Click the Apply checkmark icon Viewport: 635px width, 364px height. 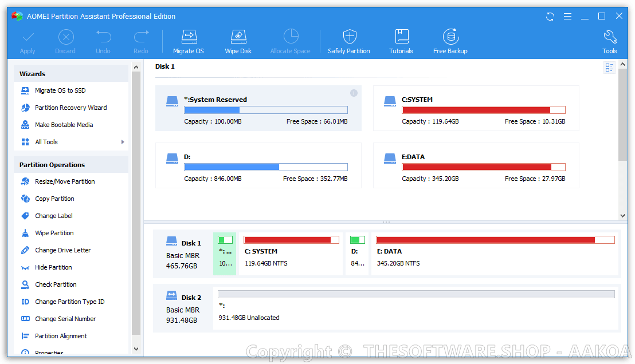click(x=28, y=37)
